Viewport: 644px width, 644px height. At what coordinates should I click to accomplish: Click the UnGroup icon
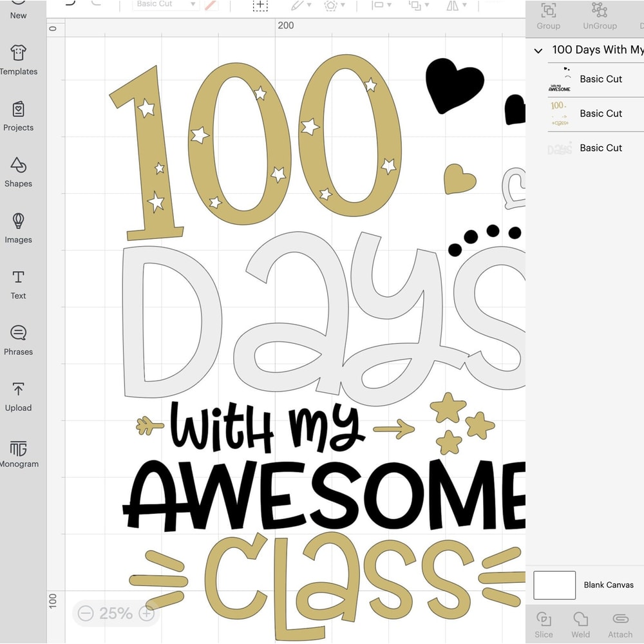pos(600,15)
